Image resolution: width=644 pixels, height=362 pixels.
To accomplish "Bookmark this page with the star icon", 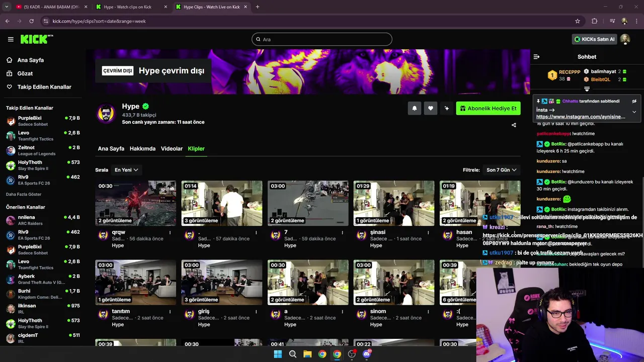I will (x=578, y=21).
